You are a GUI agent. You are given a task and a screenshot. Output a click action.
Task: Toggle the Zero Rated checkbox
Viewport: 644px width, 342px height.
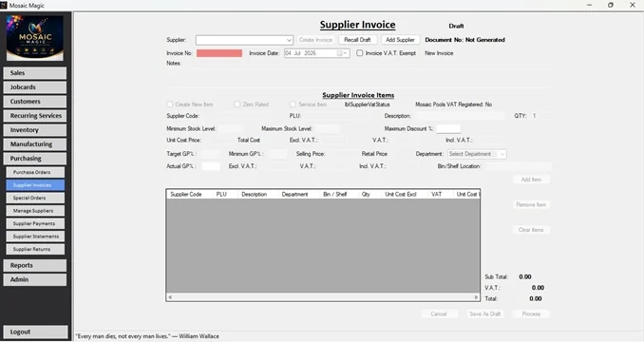(x=237, y=104)
